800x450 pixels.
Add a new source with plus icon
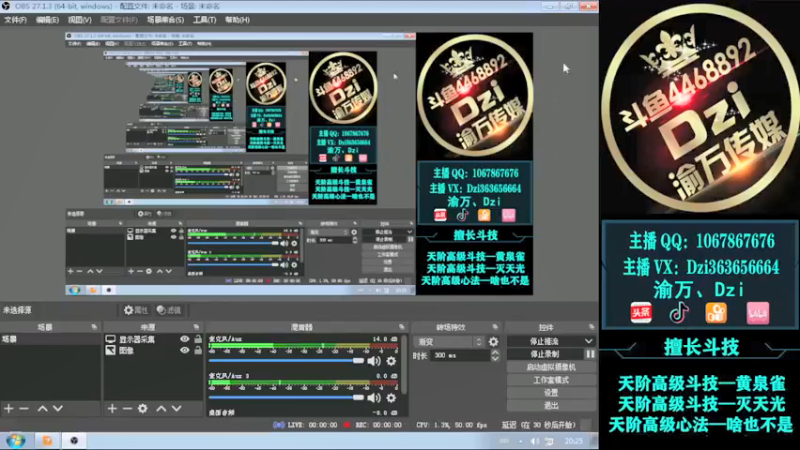pyautogui.click(x=112, y=408)
